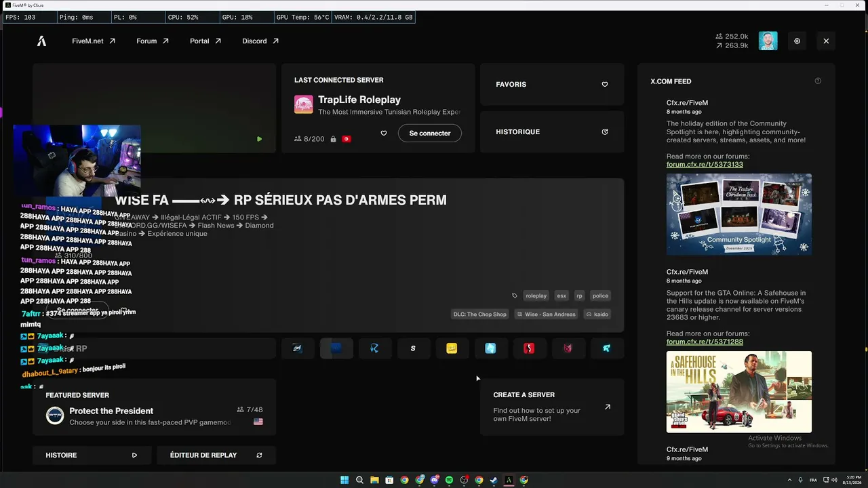Click the rp tag

(580, 296)
